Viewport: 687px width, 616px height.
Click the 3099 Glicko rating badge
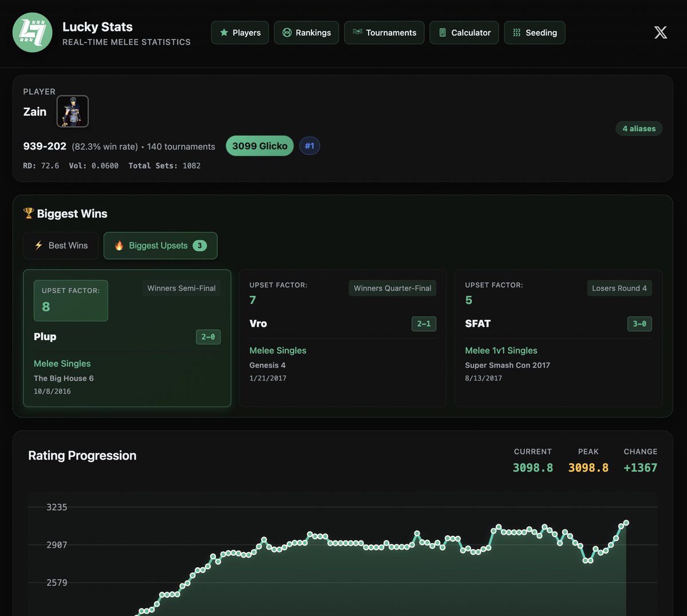(x=260, y=146)
